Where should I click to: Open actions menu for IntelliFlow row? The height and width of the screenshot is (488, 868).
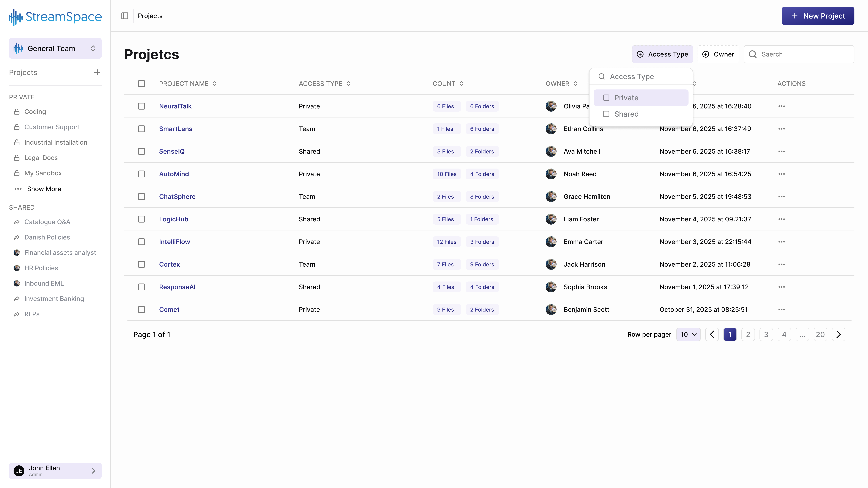coord(781,241)
